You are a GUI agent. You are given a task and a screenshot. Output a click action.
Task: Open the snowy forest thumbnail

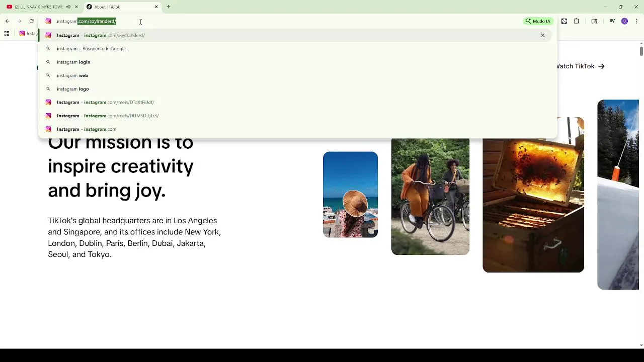pos(618,195)
